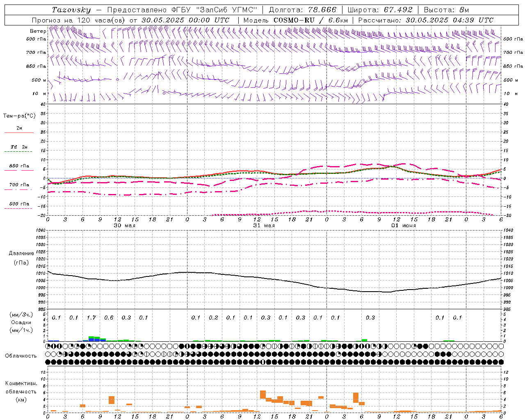Click the 'Конвективн.' convective cloud label
This screenshot has width=525, height=420.
21,383
